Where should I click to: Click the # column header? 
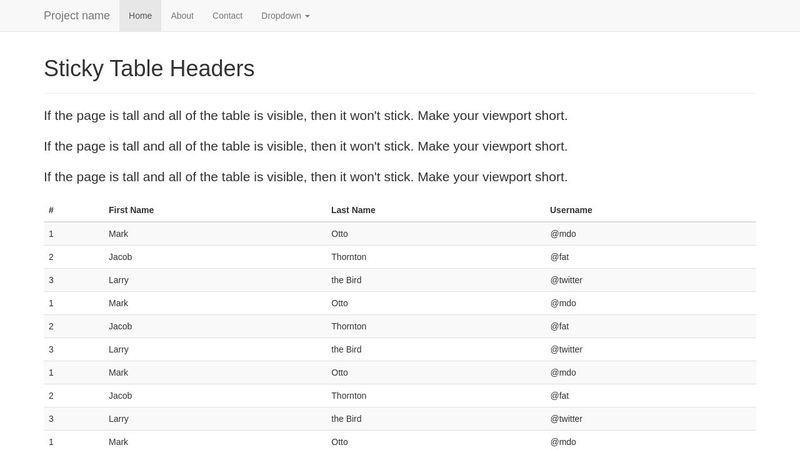pyautogui.click(x=51, y=210)
